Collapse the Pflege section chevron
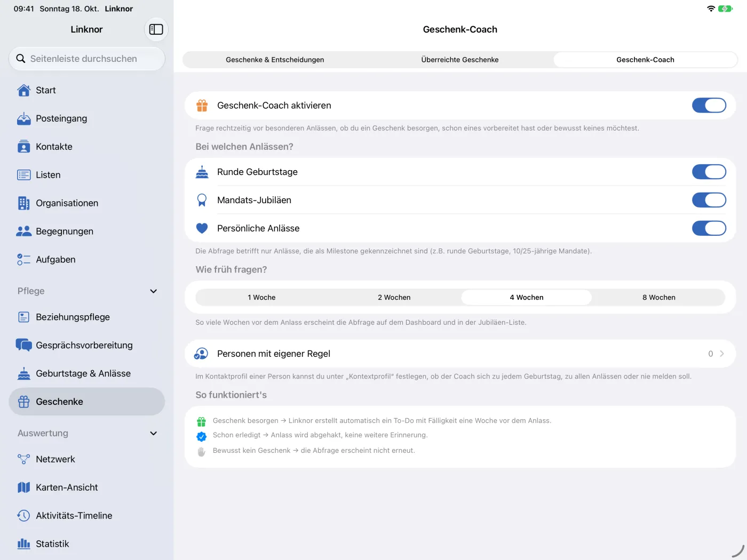The image size is (747, 560). (154, 291)
